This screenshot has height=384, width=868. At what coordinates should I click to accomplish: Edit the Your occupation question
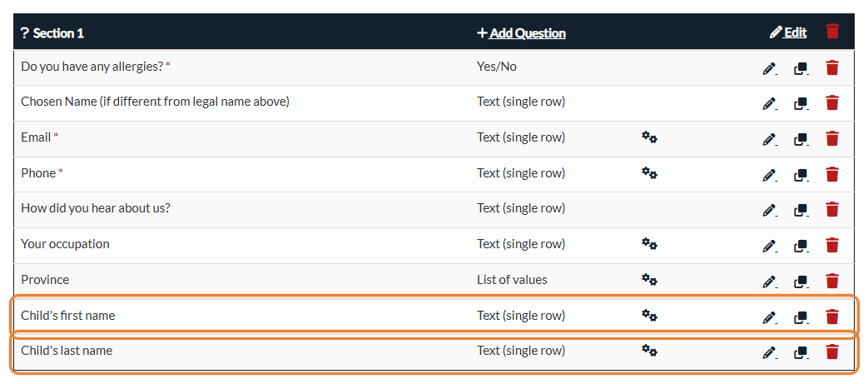(769, 246)
